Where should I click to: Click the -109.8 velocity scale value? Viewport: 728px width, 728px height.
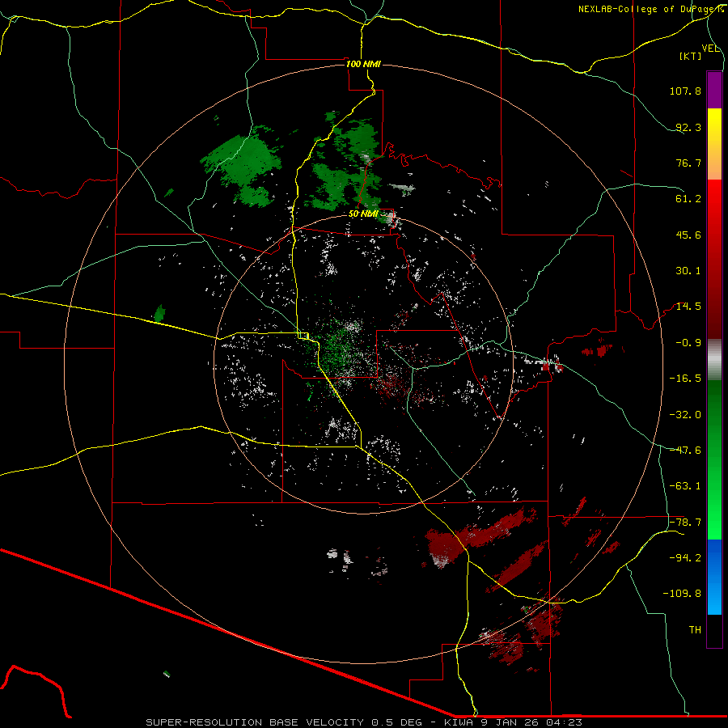tap(682, 594)
